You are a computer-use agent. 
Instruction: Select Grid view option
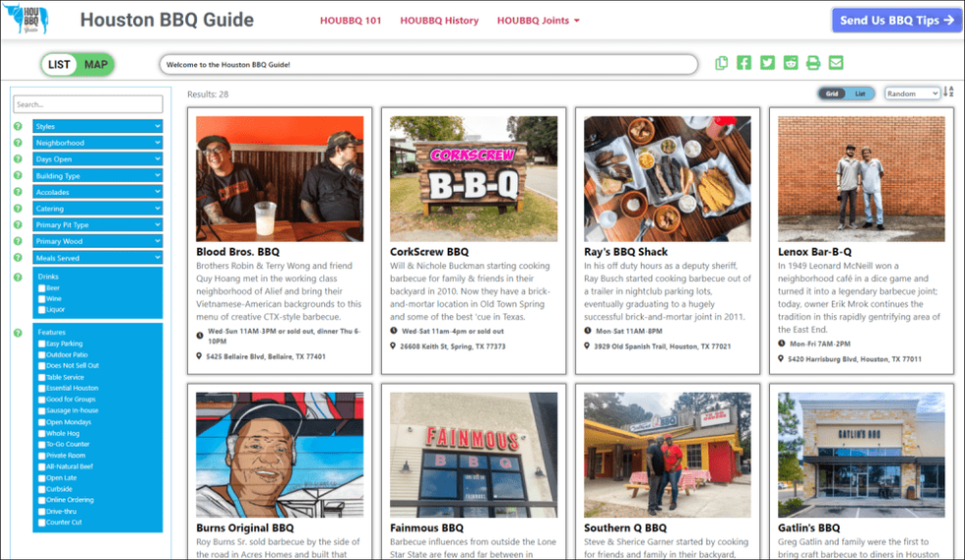(x=832, y=93)
